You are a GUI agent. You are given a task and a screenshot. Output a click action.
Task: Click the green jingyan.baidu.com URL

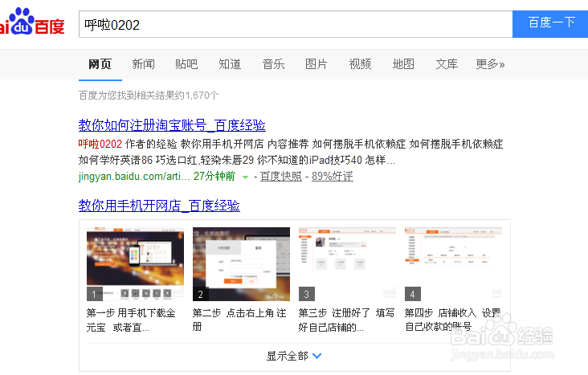tap(134, 176)
